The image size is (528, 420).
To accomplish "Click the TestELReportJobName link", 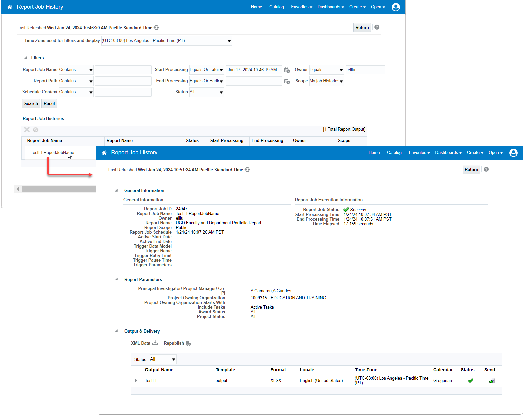I will click(52, 153).
